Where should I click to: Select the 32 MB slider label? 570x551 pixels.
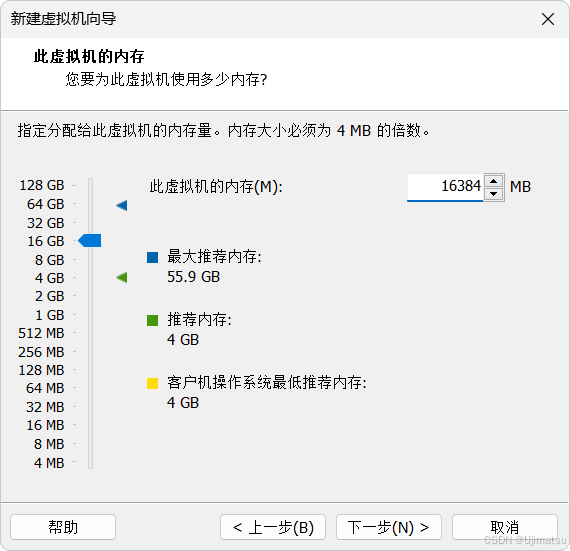(45, 407)
